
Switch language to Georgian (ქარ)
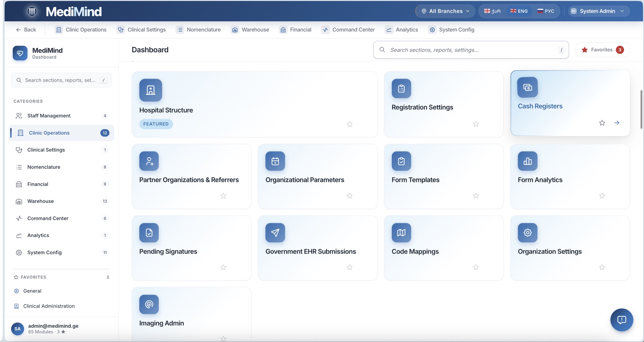coord(492,11)
